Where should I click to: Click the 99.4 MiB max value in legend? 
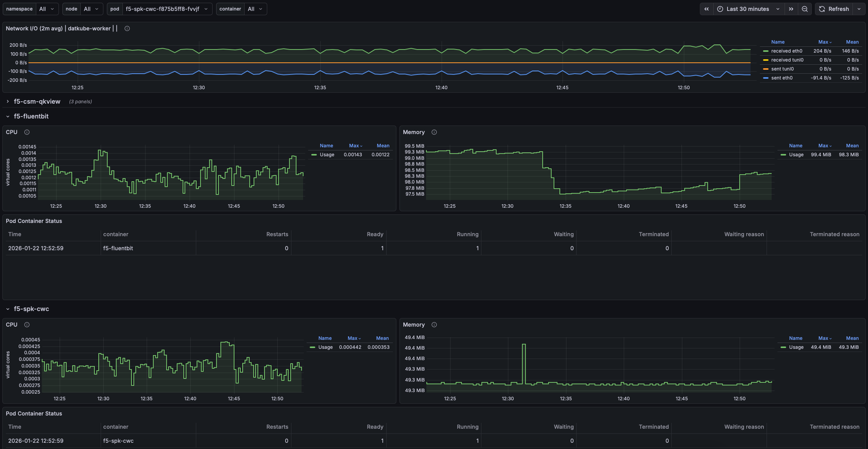point(821,155)
